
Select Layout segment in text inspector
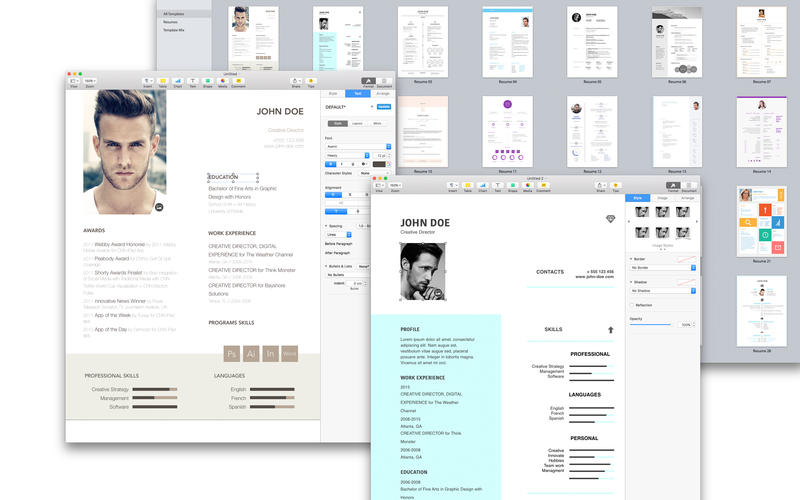358,123
